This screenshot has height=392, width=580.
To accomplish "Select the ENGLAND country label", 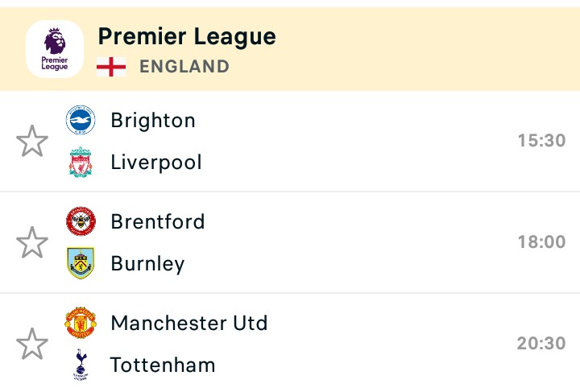I will coord(184,67).
